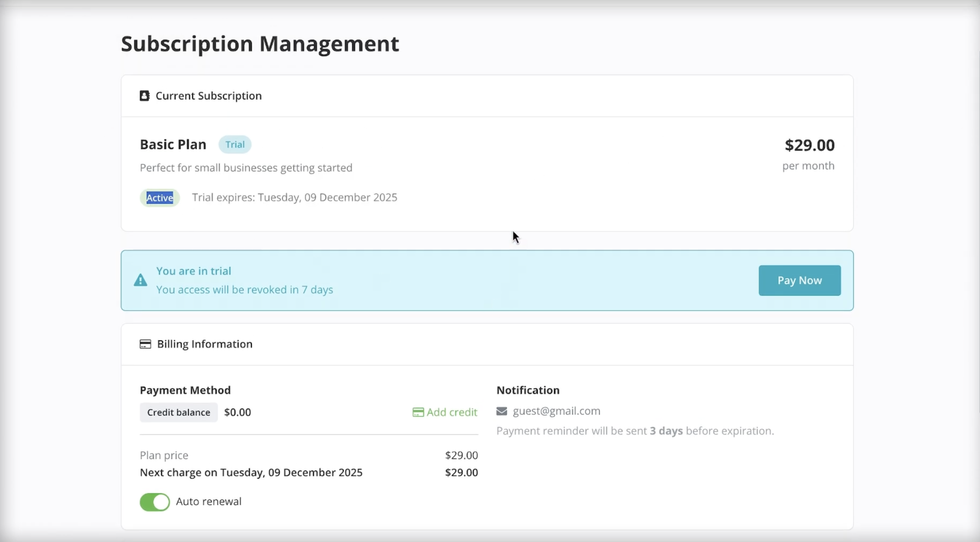Click the Basic Plan title
This screenshot has width=980, height=542.
coord(173,145)
